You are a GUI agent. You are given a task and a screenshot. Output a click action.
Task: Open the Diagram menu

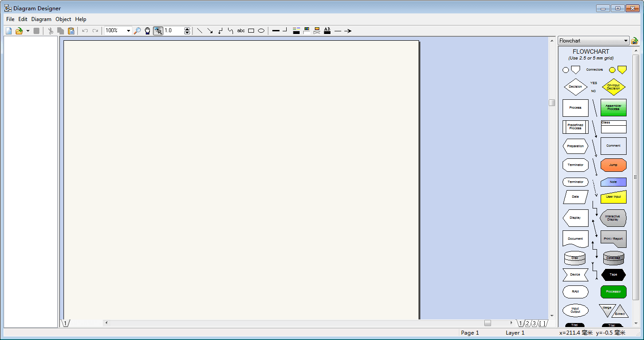[x=41, y=19]
